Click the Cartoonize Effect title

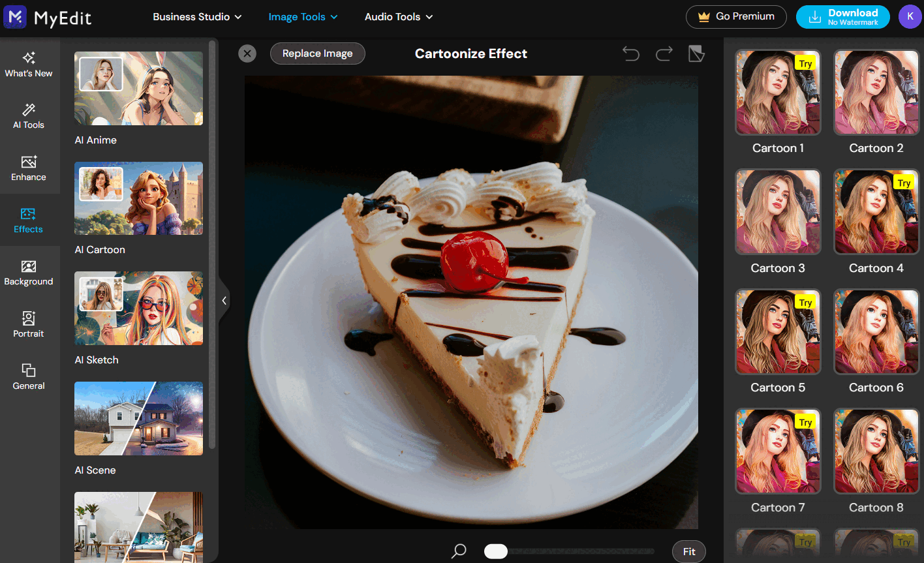pos(471,53)
